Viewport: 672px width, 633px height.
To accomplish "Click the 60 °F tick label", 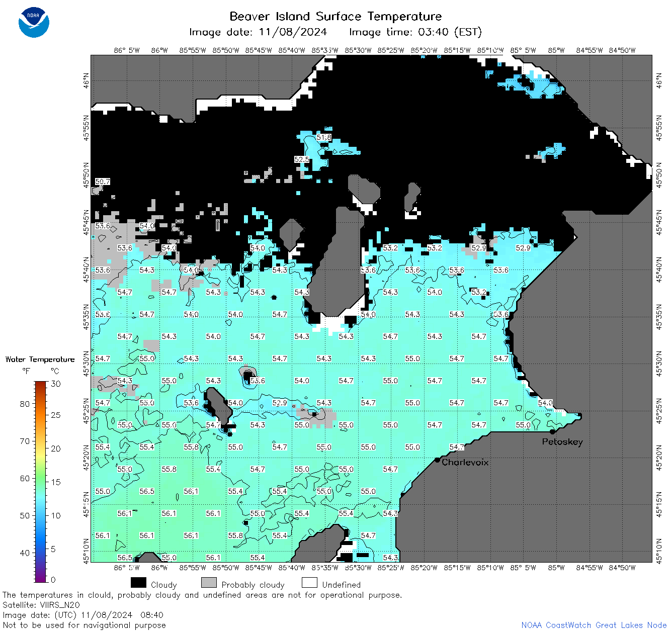I will [x=25, y=478].
